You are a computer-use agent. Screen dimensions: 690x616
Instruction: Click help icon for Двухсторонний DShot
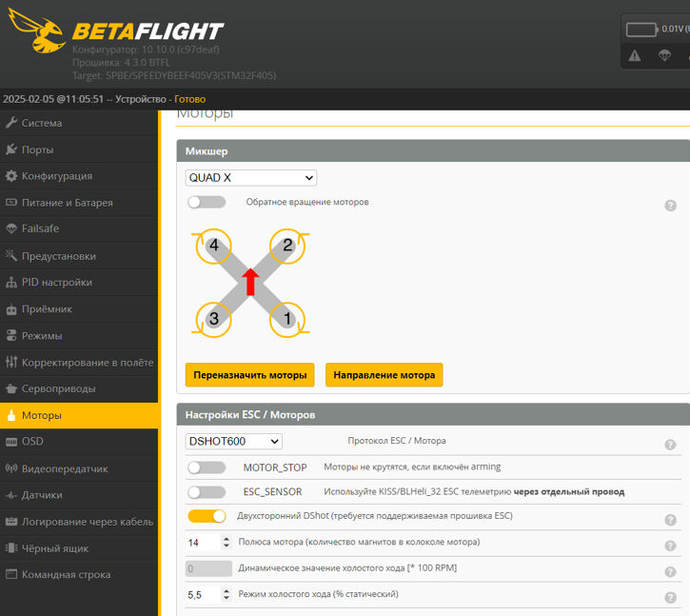coord(670,520)
